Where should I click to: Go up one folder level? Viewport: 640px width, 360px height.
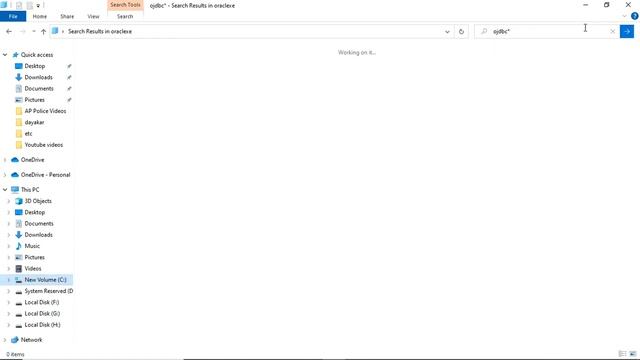coord(43,31)
